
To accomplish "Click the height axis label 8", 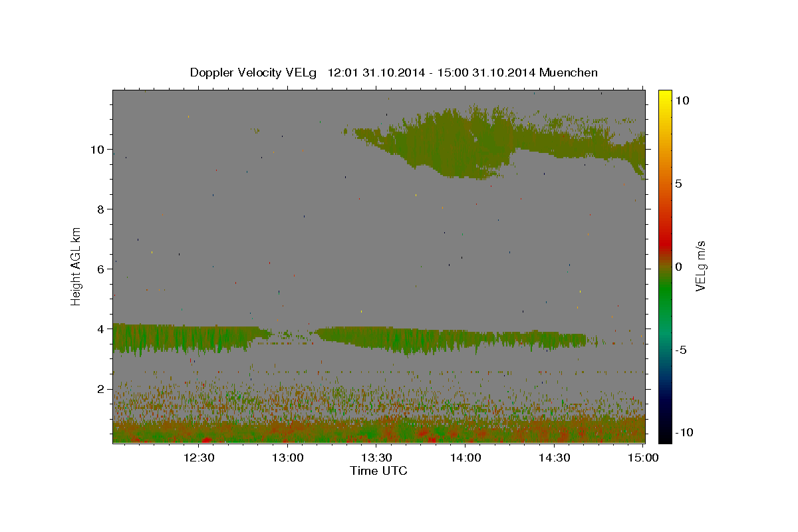I will [x=100, y=209].
